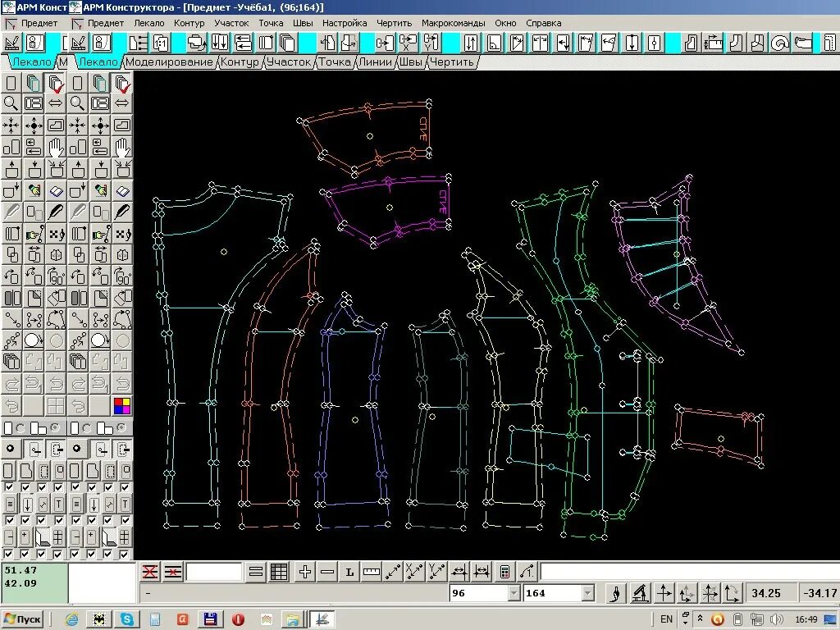
Task: Click the rotated axes icon left of 34.25
Action: (x=732, y=593)
